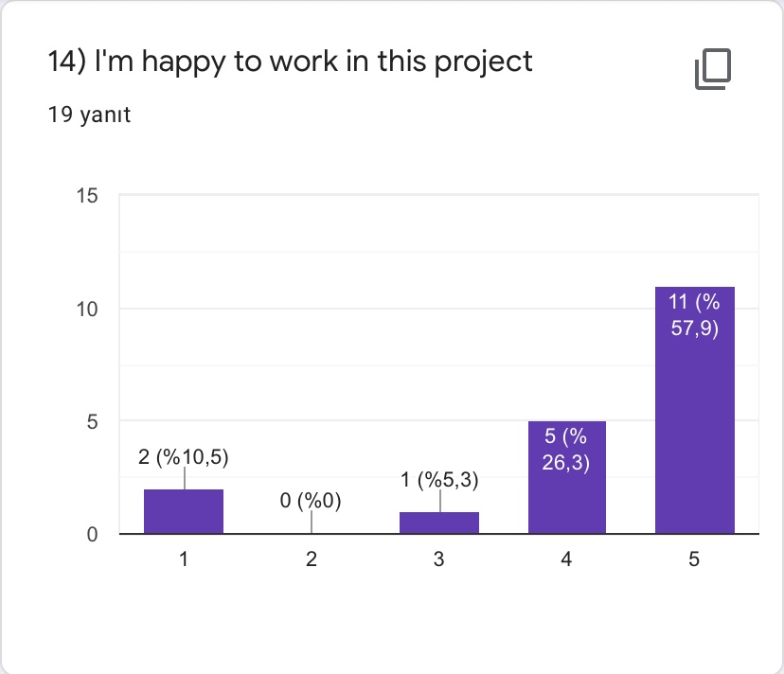Image resolution: width=784 pixels, height=674 pixels.
Task: Select the short purple bar for rating 3
Action: coord(439,523)
